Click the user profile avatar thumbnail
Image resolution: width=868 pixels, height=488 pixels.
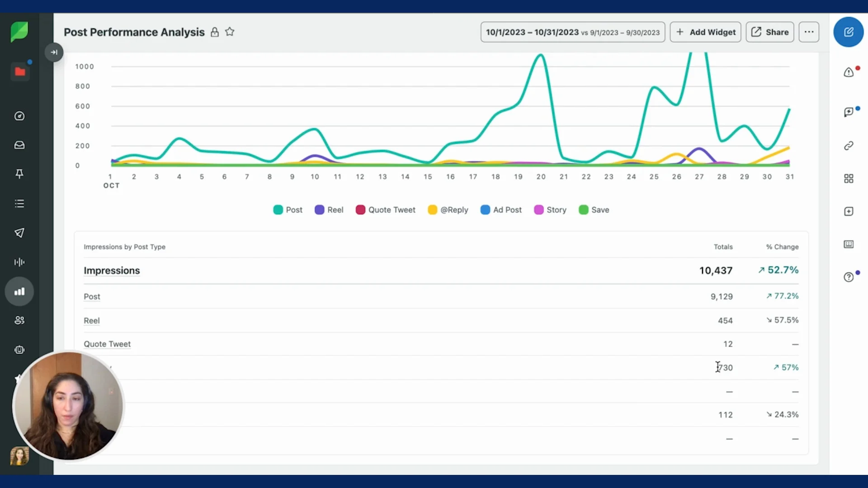19,456
